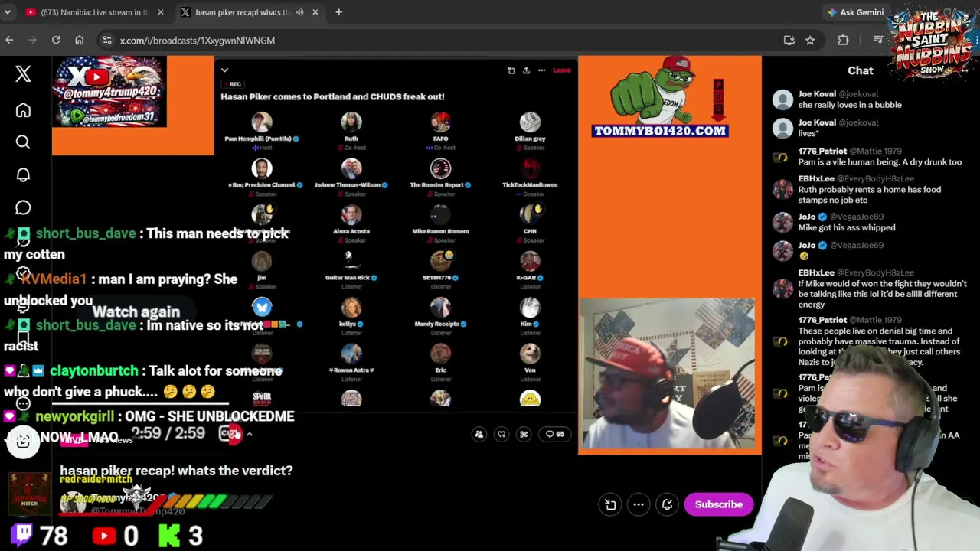Image resolution: width=980 pixels, height=551 pixels.
Task: Open the broadcast more options ellipsis
Action: (639, 504)
